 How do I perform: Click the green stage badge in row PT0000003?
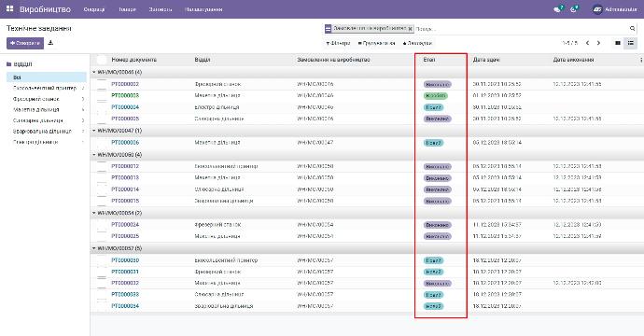click(x=435, y=96)
